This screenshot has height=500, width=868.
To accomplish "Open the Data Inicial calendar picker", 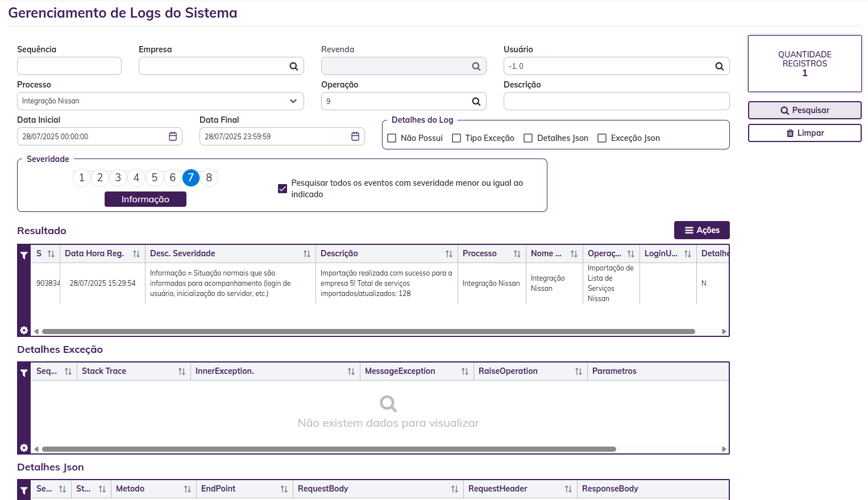I will pos(173,136).
